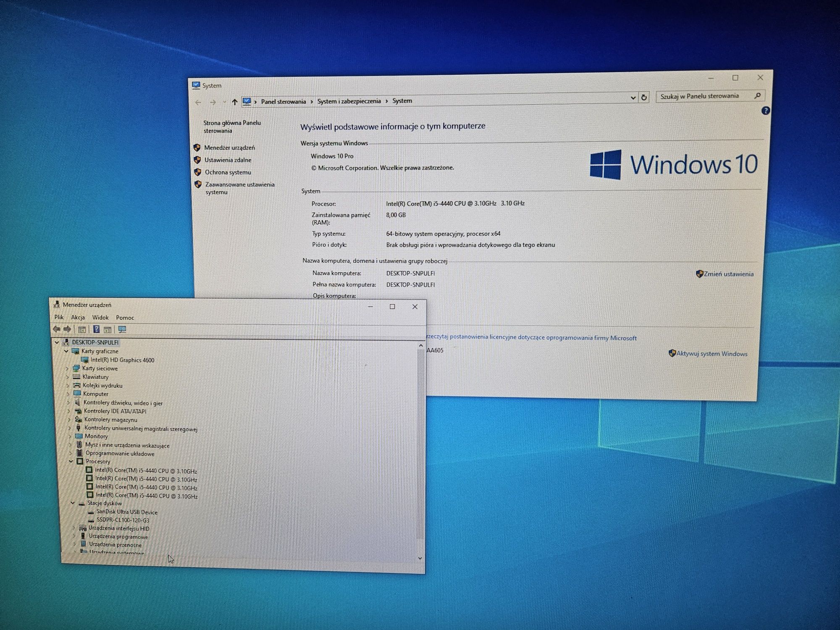The height and width of the screenshot is (630, 840).
Task: Click the shield icon beside Ustawienia zdalne
Action: tap(197, 160)
